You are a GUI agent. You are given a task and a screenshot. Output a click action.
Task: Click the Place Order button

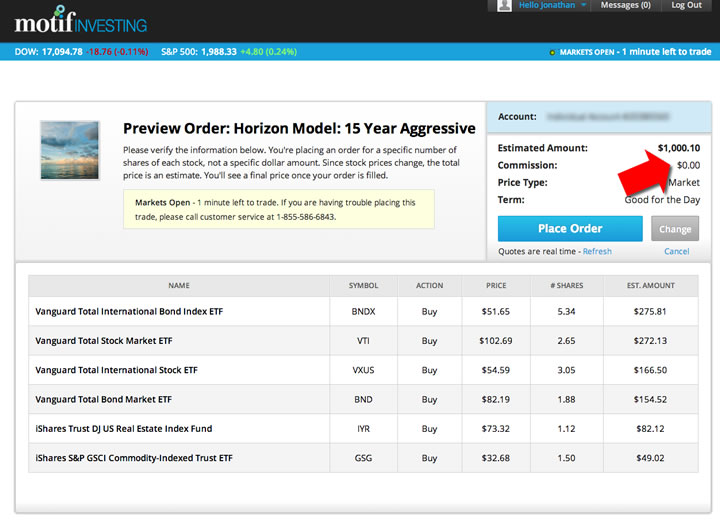(x=570, y=228)
